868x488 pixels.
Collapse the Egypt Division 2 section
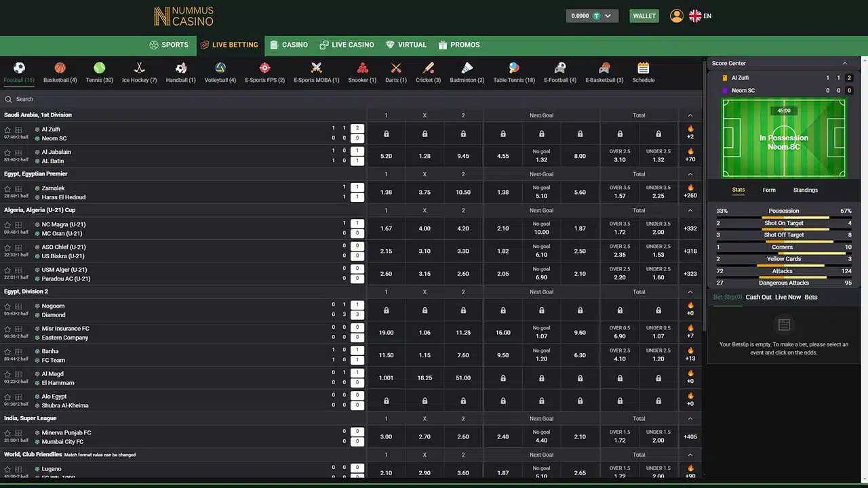click(690, 291)
